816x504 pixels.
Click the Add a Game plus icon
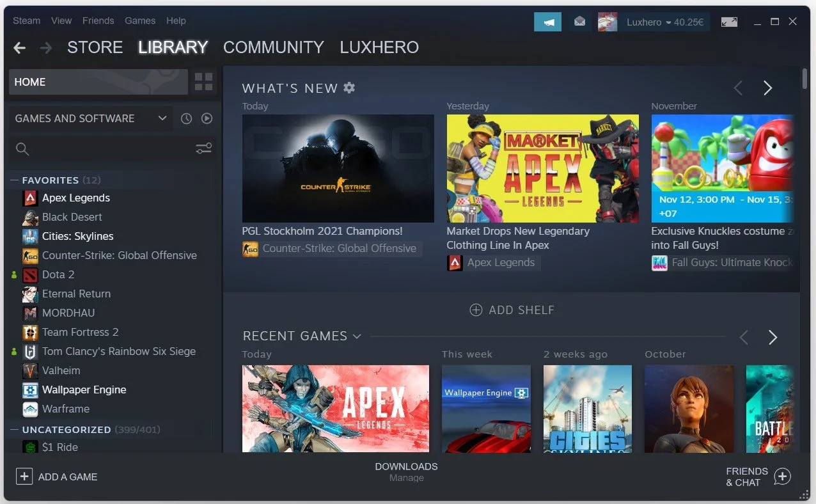coord(24,476)
